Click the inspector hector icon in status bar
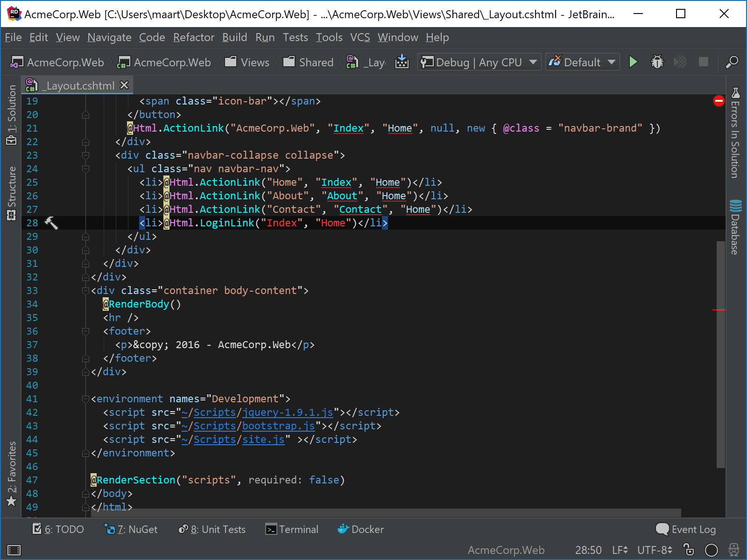This screenshot has width=747, height=560. coord(734,550)
